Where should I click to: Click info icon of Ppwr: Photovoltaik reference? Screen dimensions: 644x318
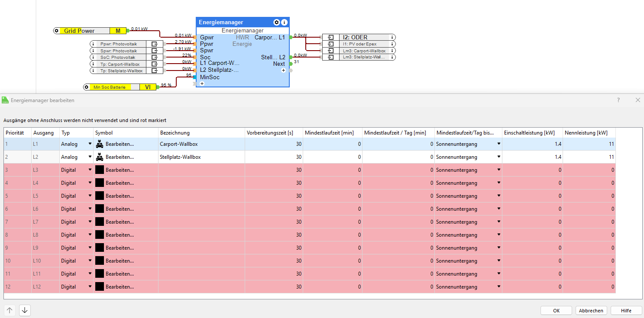93,44
